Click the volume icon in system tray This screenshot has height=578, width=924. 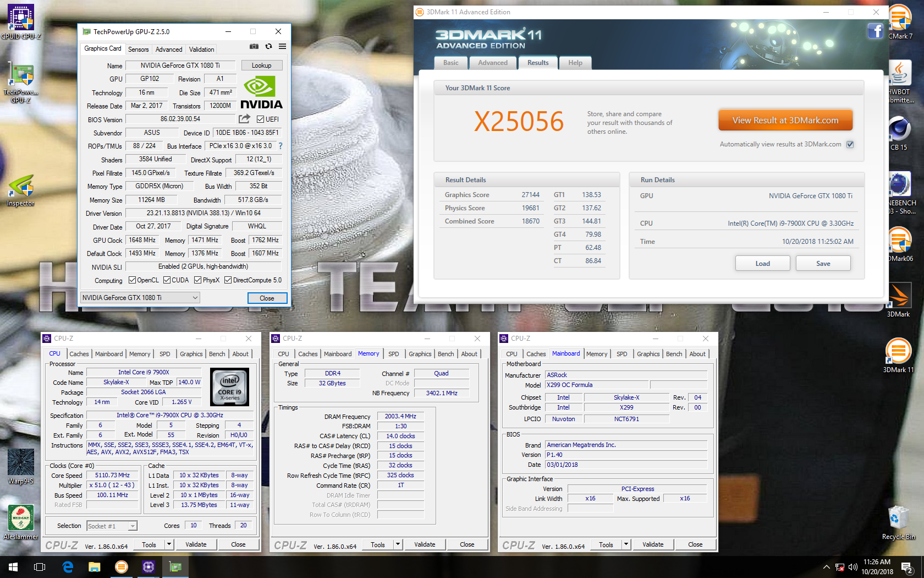pos(853,567)
